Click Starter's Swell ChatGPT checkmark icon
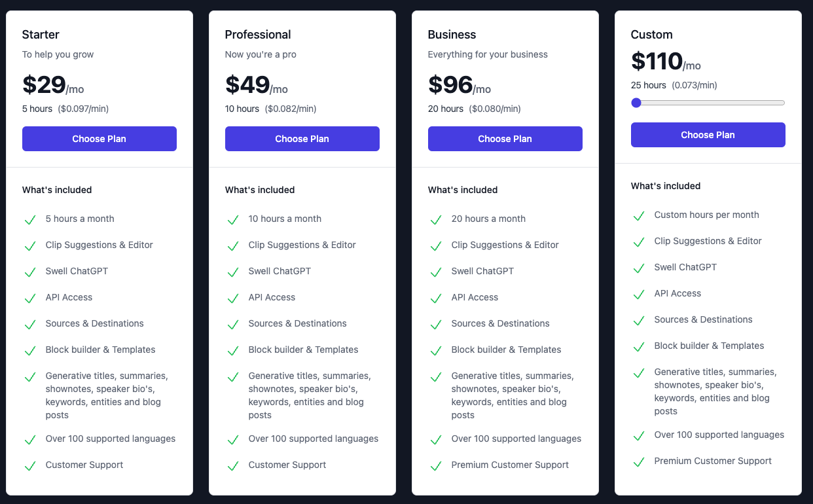This screenshot has height=504, width=813. point(29,272)
